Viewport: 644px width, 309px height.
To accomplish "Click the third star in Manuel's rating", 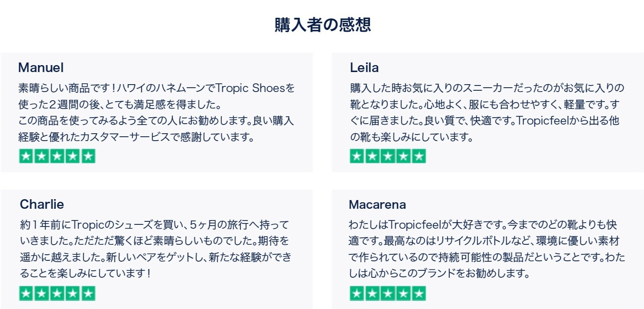I will click(x=57, y=156).
